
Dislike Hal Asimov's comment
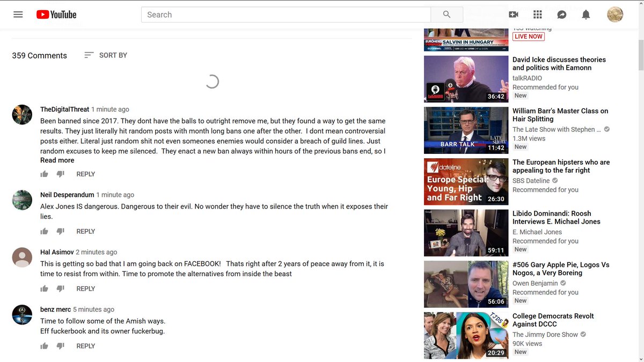pyautogui.click(x=61, y=289)
